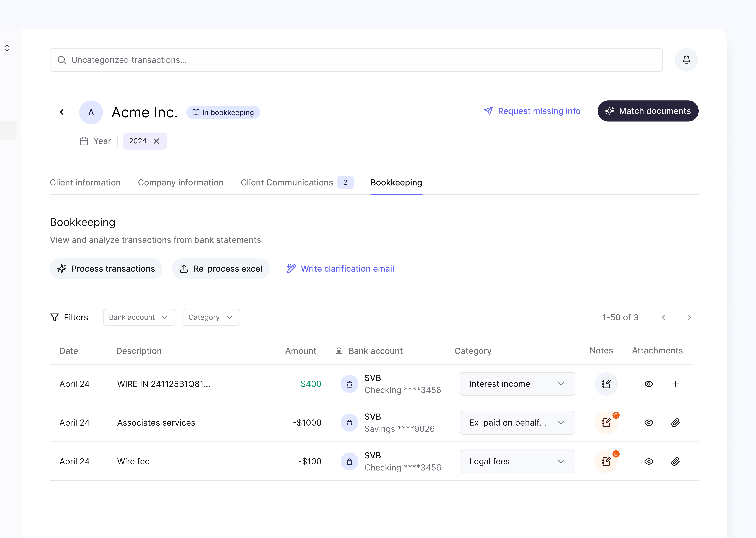Preview the Associates services transaction details
Viewport: 756px width, 538px height.
tap(649, 423)
